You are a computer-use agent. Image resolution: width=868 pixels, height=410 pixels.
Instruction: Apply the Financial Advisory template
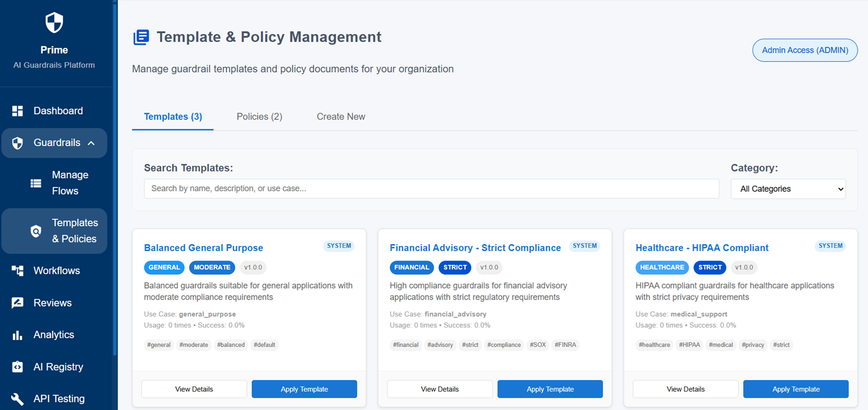(550, 389)
